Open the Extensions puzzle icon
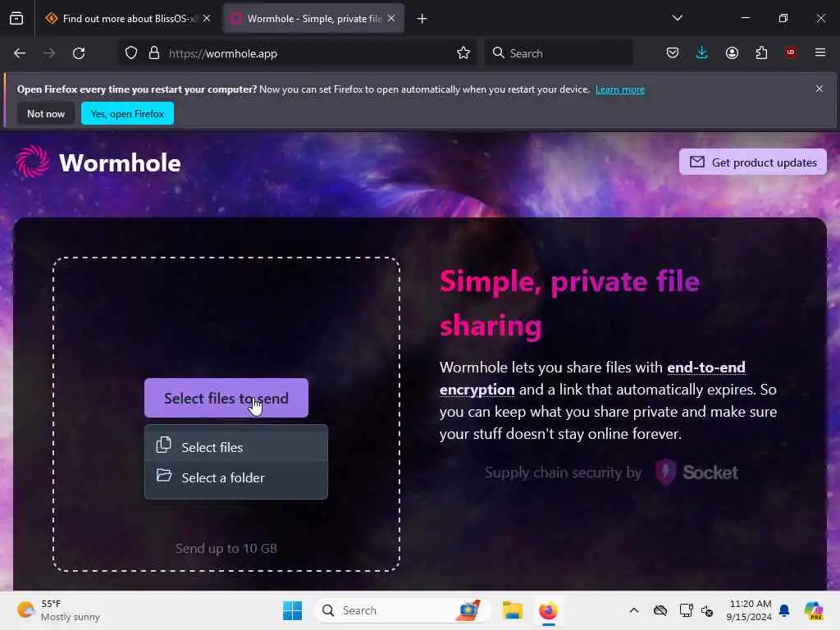This screenshot has width=840, height=630. (761, 52)
